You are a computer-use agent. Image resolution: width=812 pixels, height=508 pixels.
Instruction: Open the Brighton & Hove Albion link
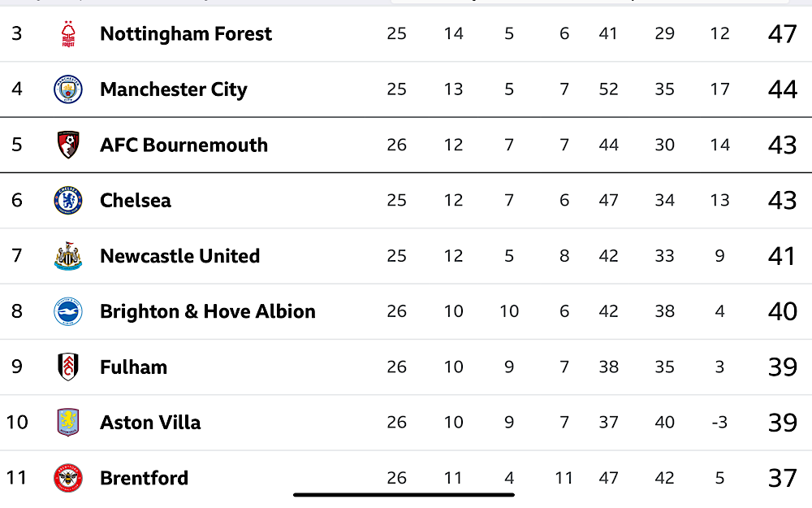[x=208, y=311]
